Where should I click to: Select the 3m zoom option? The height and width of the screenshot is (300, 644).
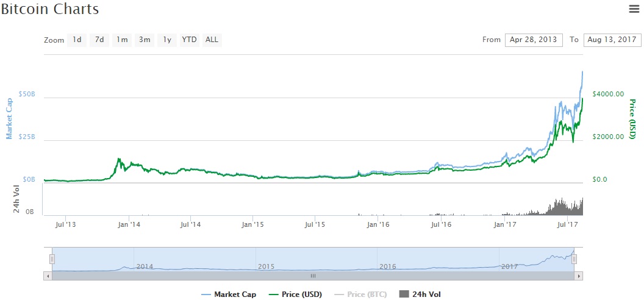click(145, 40)
